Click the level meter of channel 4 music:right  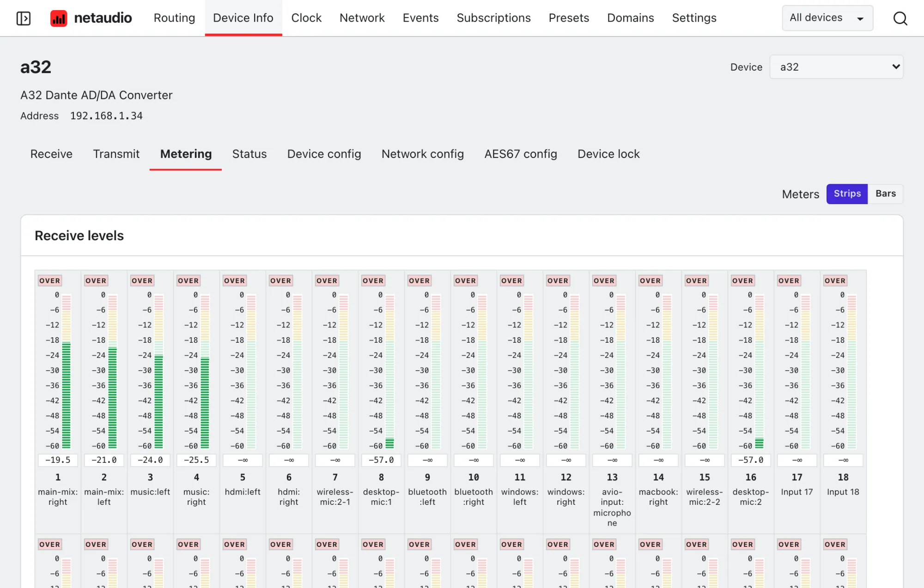(205, 371)
